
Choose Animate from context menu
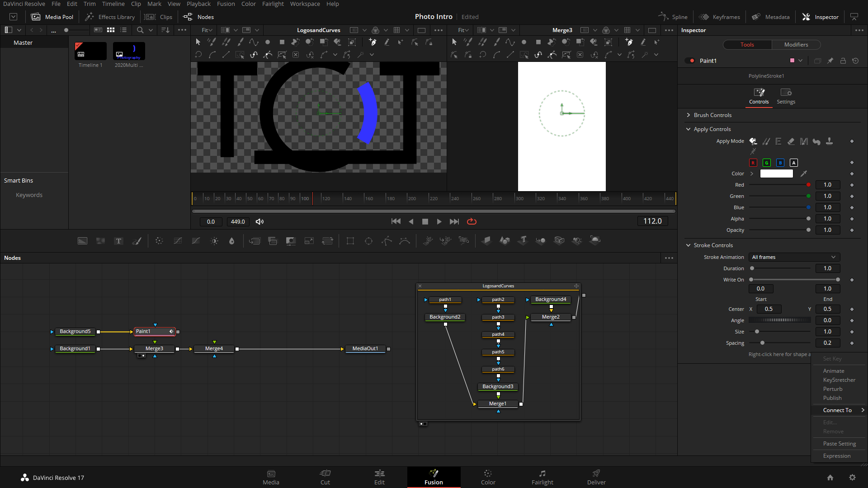tap(833, 371)
